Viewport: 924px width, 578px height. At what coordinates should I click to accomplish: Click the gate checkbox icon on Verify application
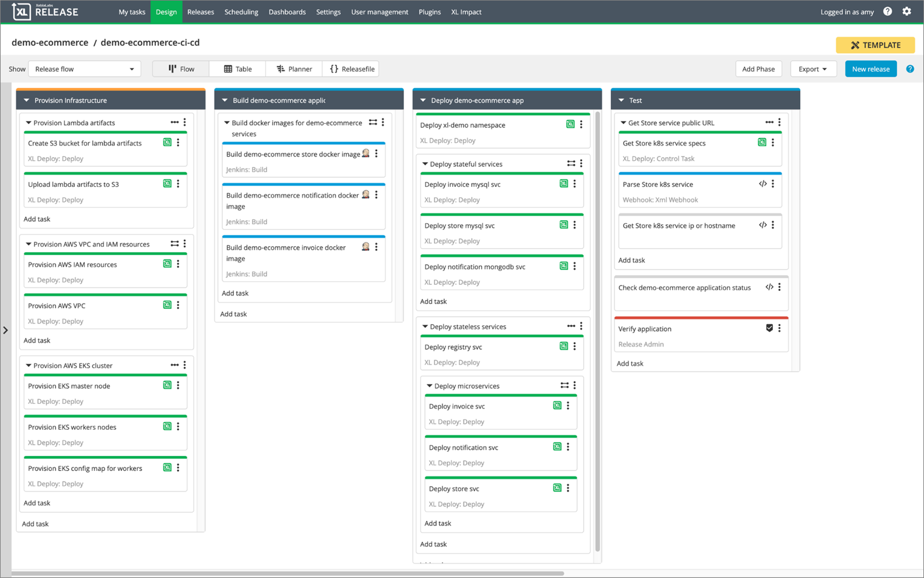coord(769,328)
